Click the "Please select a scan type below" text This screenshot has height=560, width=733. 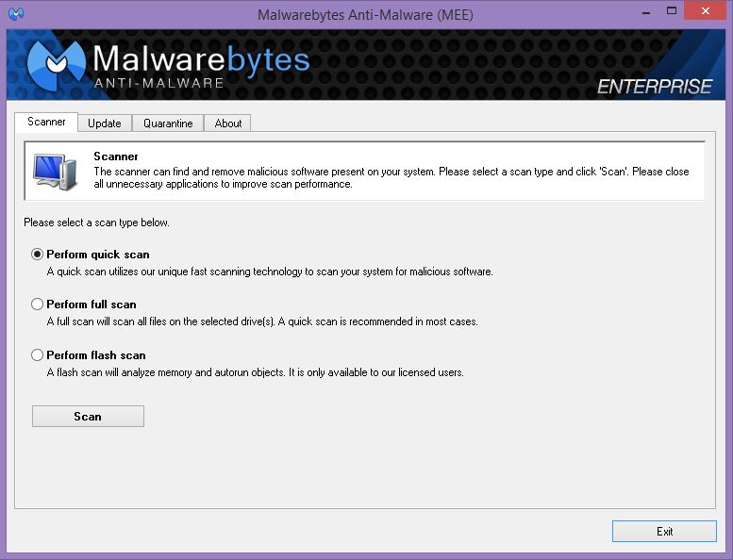coord(96,222)
